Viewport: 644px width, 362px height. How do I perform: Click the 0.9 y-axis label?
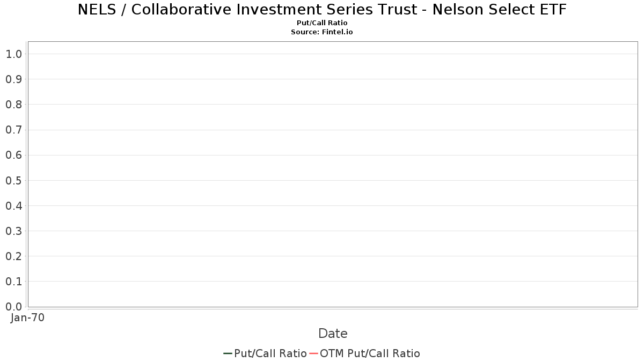click(13, 79)
